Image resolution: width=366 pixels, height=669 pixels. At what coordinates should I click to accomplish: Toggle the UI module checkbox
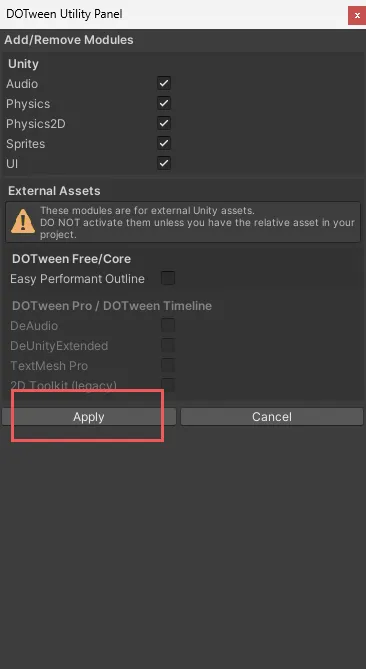164,163
